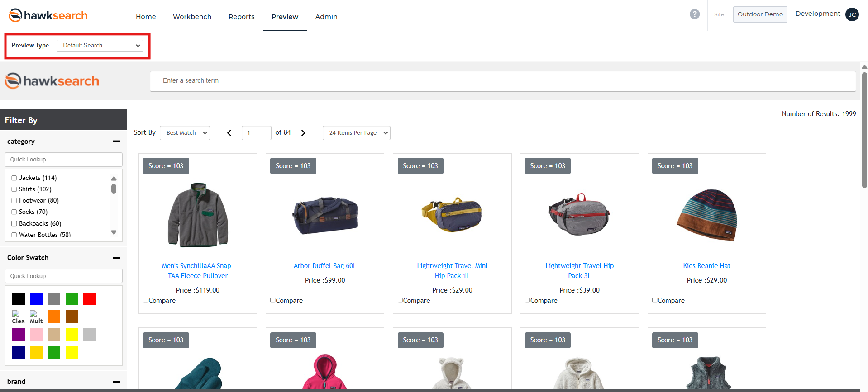The height and width of the screenshot is (392, 868).
Task: Select the orange color swatch
Action: pos(54,316)
